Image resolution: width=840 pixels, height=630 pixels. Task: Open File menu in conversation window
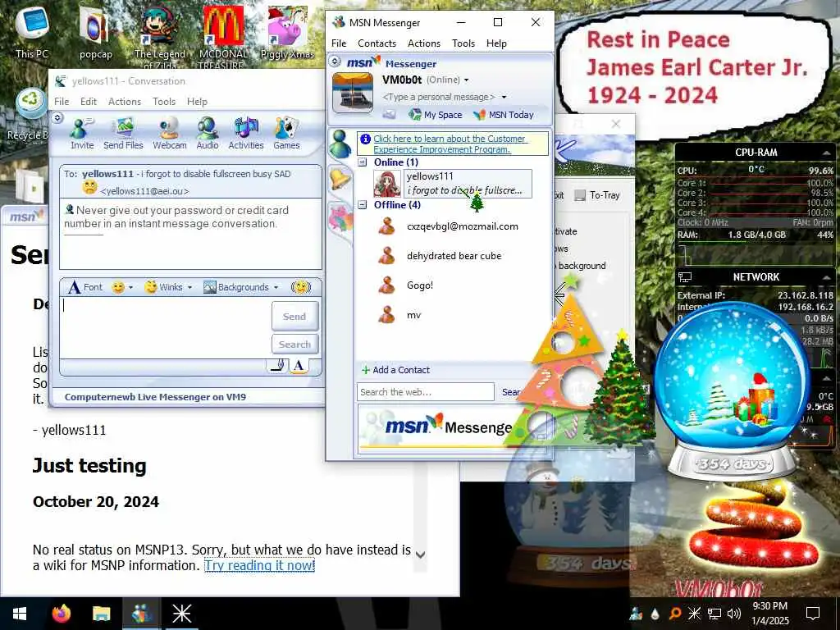click(x=62, y=101)
